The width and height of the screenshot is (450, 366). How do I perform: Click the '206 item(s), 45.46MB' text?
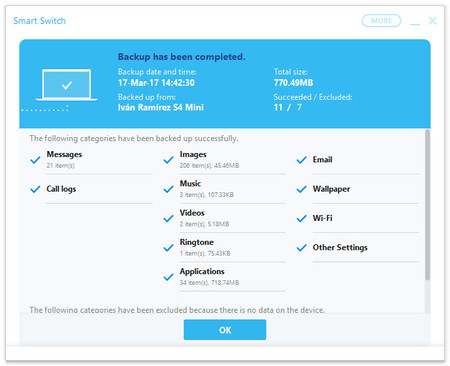click(209, 165)
